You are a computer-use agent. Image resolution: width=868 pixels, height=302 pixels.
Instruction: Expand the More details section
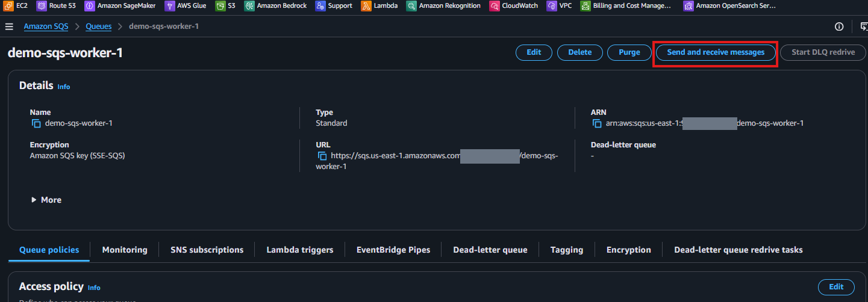click(x=46, y=200)
